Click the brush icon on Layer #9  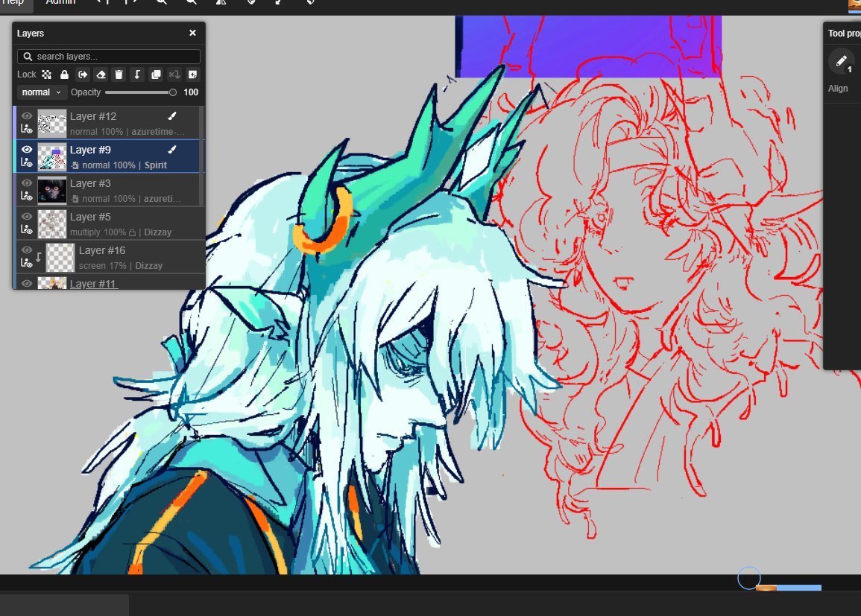tap(172, 149)
